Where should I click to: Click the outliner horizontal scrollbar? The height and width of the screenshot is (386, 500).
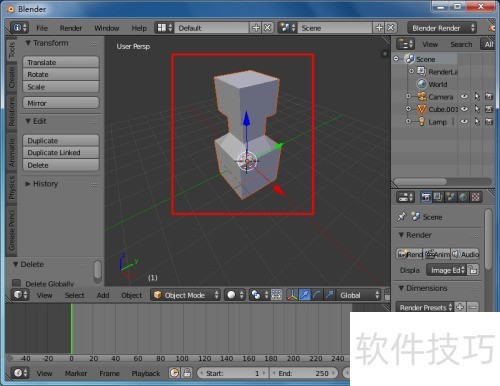[421, 182]
